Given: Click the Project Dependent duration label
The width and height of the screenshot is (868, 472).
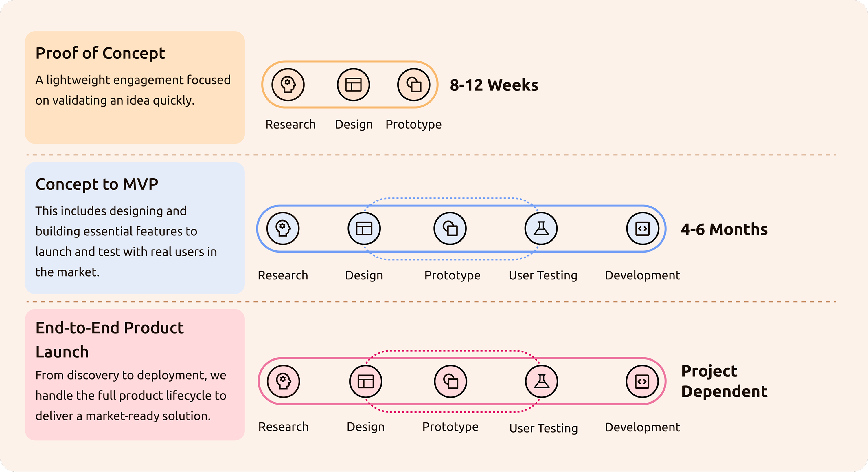Looking at the screenshot, I should point(724,381).
